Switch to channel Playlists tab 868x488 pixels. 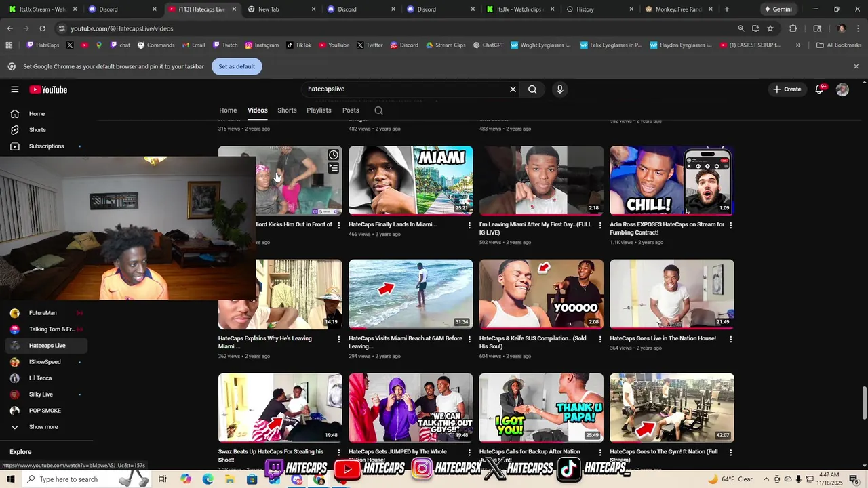pyautogui.click(x=319, y=110)
